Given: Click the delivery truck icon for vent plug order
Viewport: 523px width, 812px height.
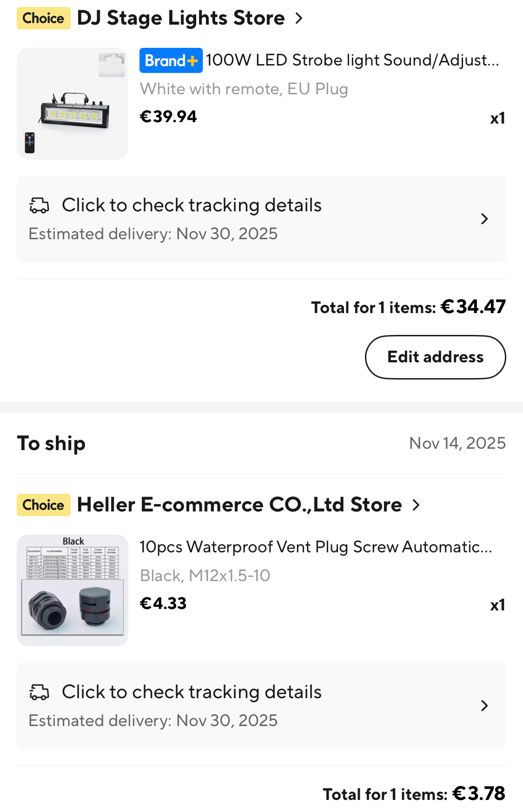Looking at the screenshot, I should [x=39, y=692].
